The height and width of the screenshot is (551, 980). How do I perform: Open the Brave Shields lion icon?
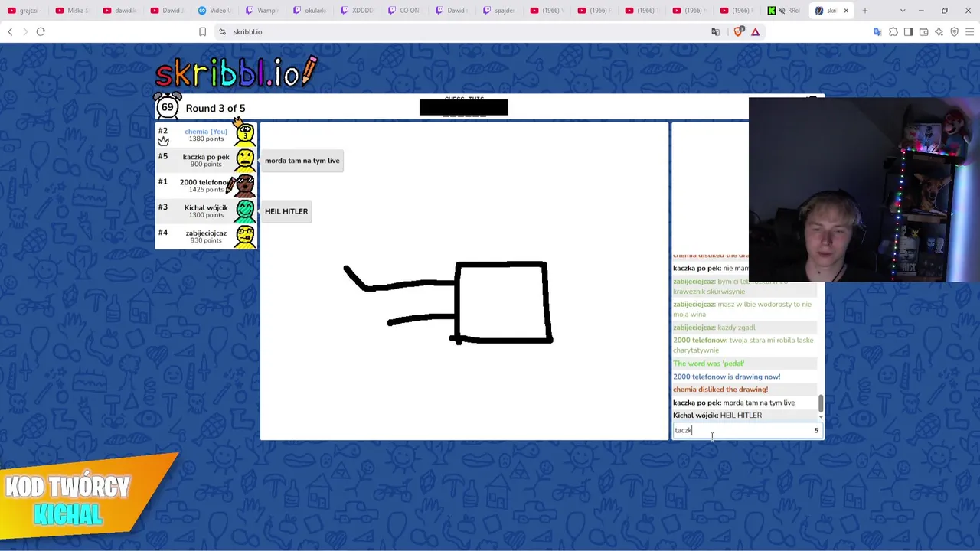pos(738,31)
